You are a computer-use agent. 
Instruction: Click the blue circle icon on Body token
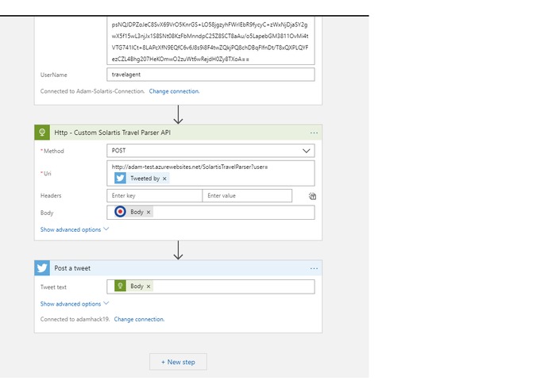point(120,212)
